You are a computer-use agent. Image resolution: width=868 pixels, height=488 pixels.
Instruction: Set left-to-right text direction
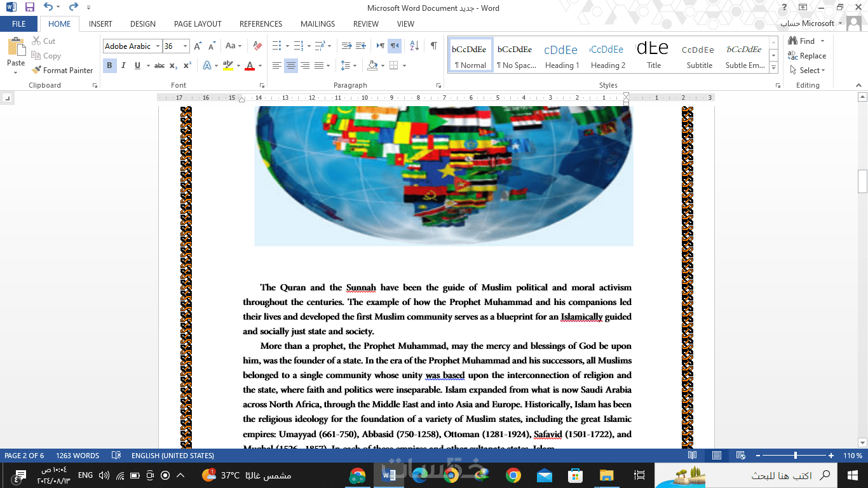pyautogui.click(x=381, y=46)
